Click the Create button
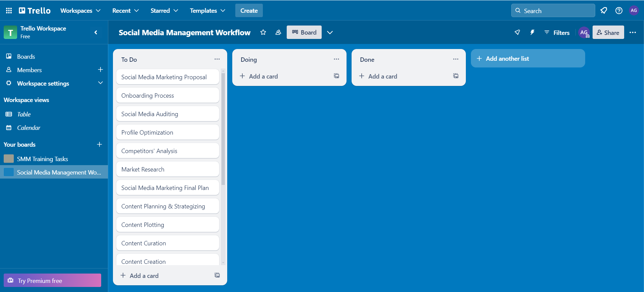Viewport: 644px width, 292px height. point(249,11)
